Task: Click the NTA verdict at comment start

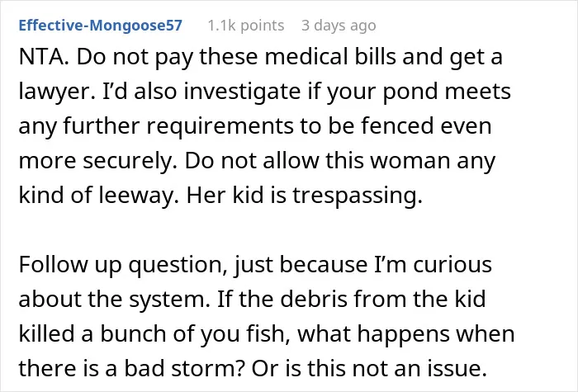Action: click(x=40, y=57)
